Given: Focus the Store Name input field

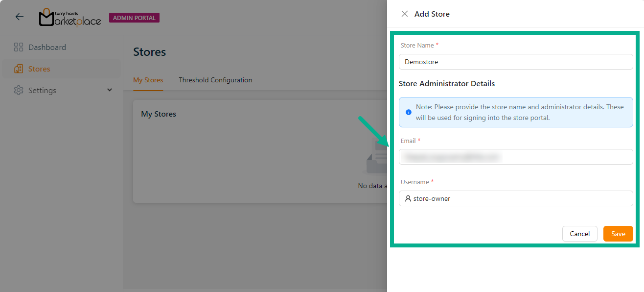Looking at the screenshot, I should point(516,62).
